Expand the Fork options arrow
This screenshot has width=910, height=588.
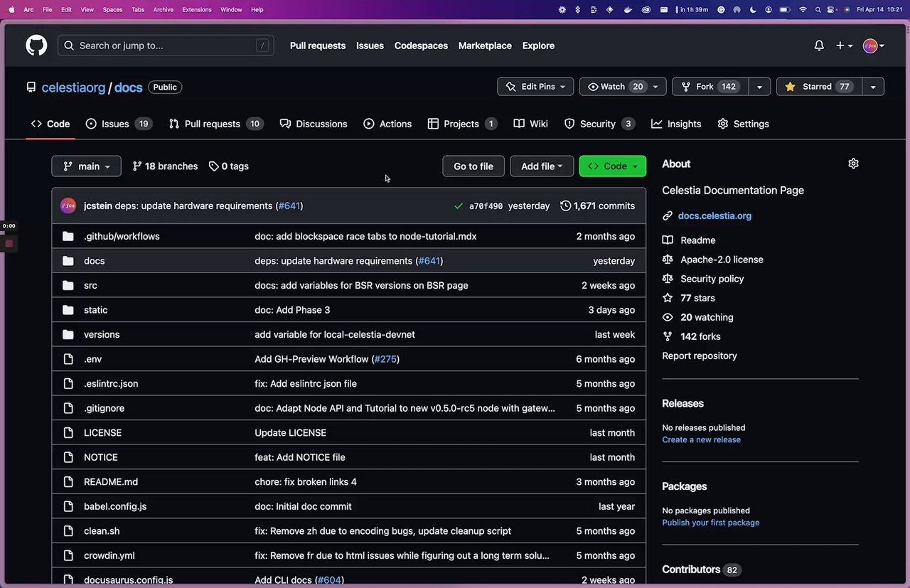[x=759, y=87]
